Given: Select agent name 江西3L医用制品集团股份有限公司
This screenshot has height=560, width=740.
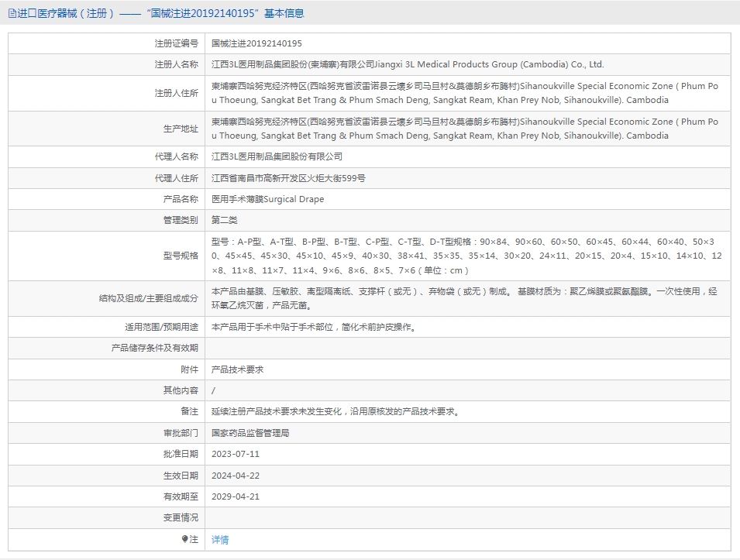Looking at the screenshot, I should 277,156.
